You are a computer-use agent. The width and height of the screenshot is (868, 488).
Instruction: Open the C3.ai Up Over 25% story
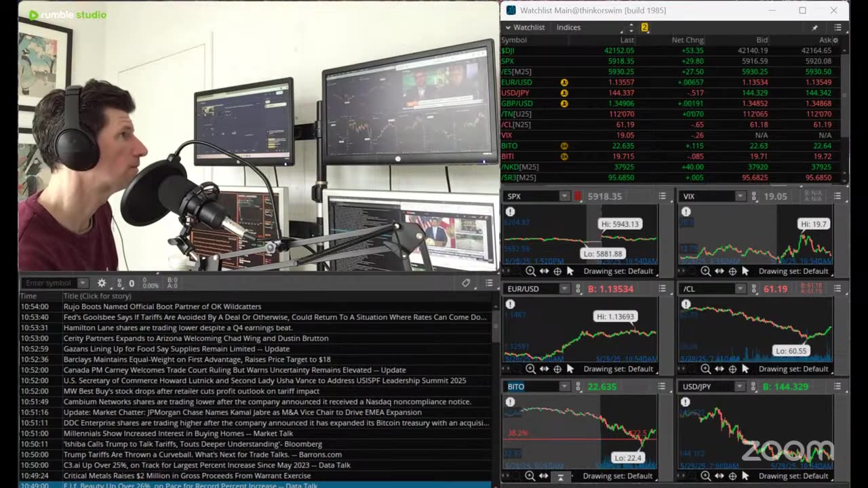[207, 465]
